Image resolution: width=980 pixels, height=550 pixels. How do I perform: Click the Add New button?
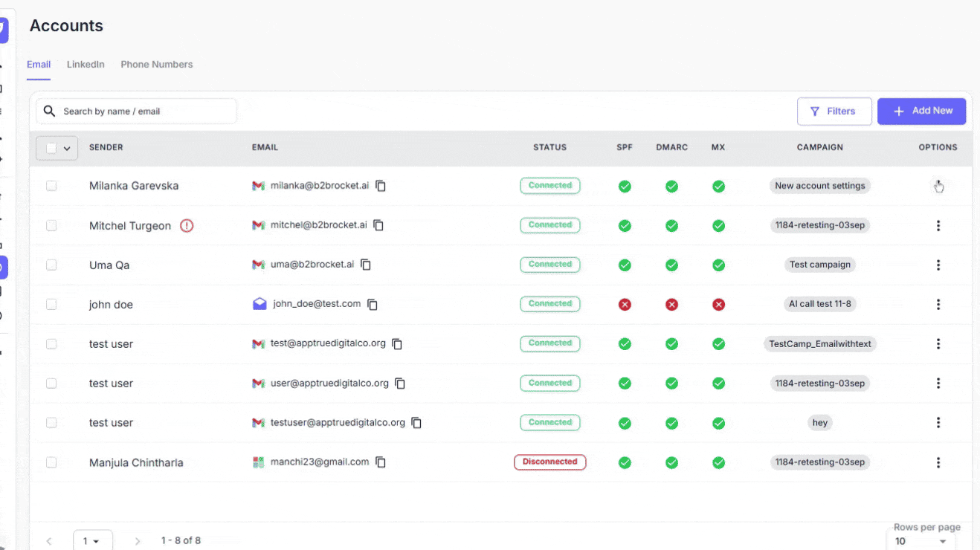point(921,111)
